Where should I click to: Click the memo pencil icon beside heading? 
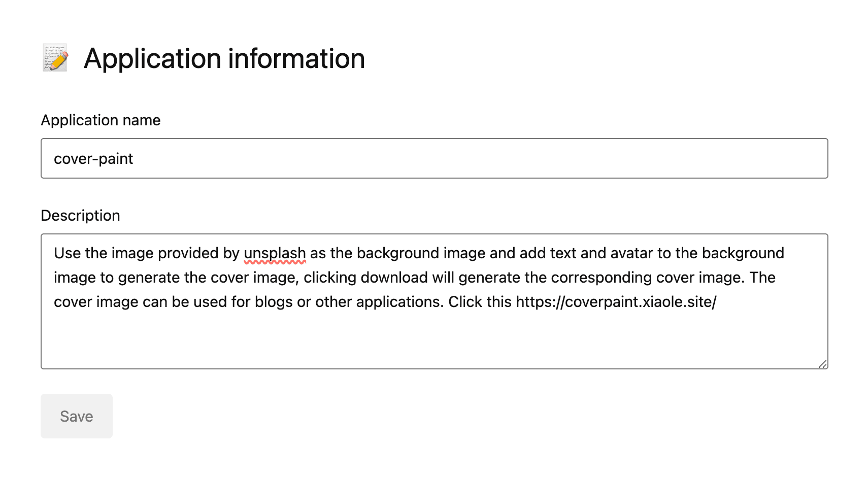coord(55,58)
